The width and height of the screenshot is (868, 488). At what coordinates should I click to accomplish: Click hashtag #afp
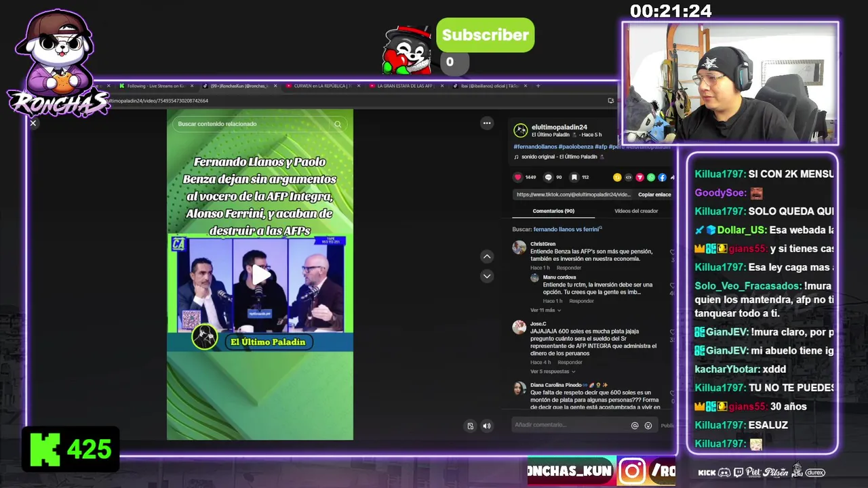click(601, 146)
